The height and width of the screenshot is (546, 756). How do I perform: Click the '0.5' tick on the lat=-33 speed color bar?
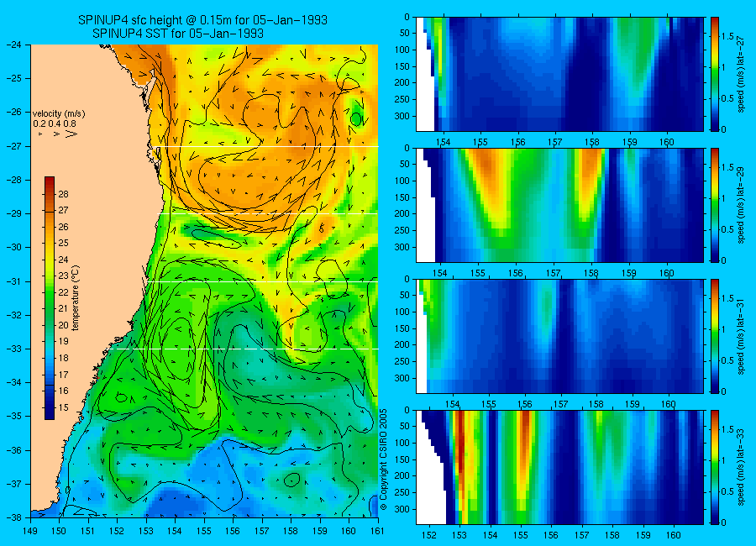click(727, 491)
